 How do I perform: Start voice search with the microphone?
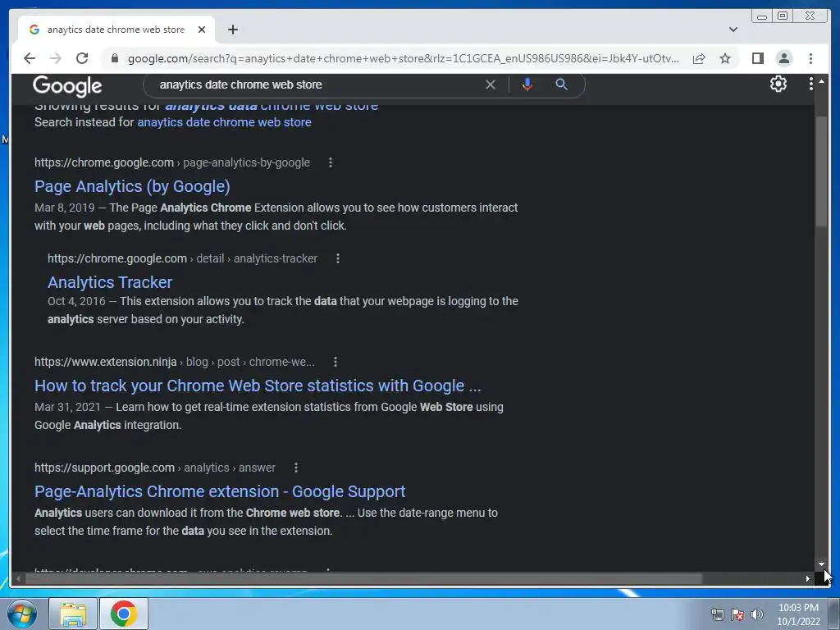(527, 84)
